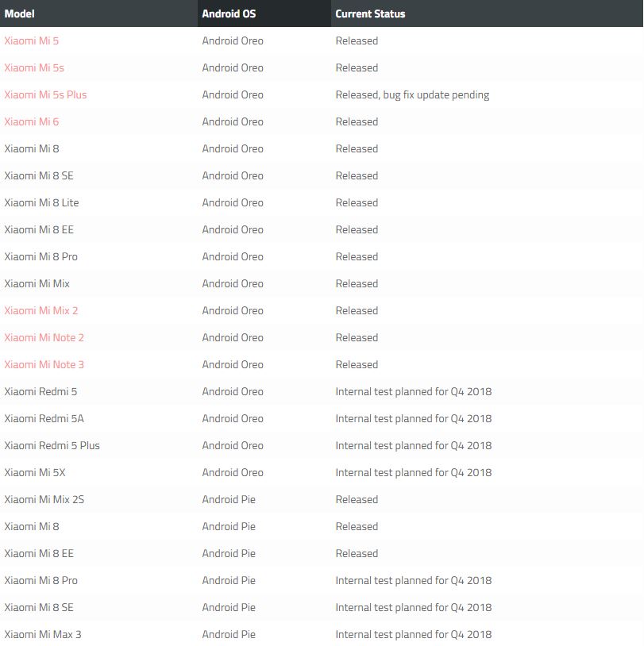This screenshot has width=644, height=646.
Task: Click Android Pie in the Mi Max 3 row
Action: (229, 634)
